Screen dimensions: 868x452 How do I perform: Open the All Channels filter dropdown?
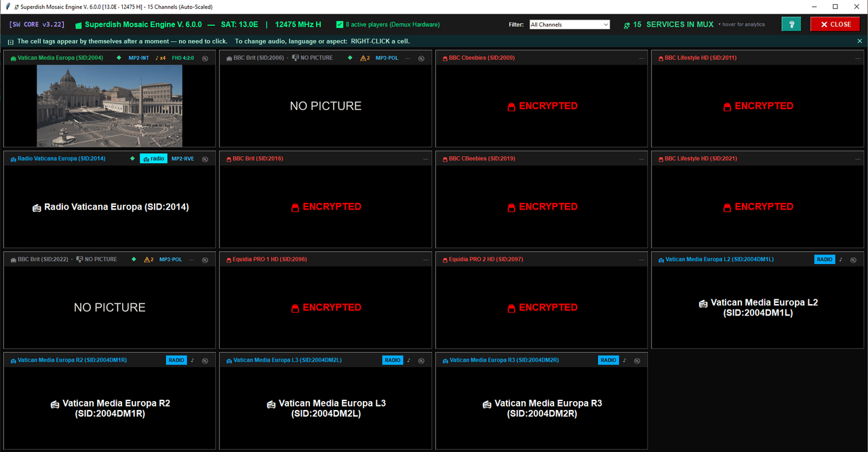click(570, 24)
